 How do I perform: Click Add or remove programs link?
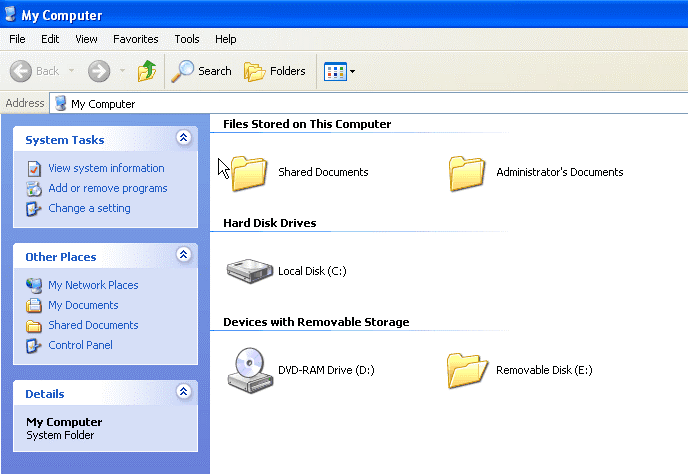pyautogui.click(x=108, y=188)
